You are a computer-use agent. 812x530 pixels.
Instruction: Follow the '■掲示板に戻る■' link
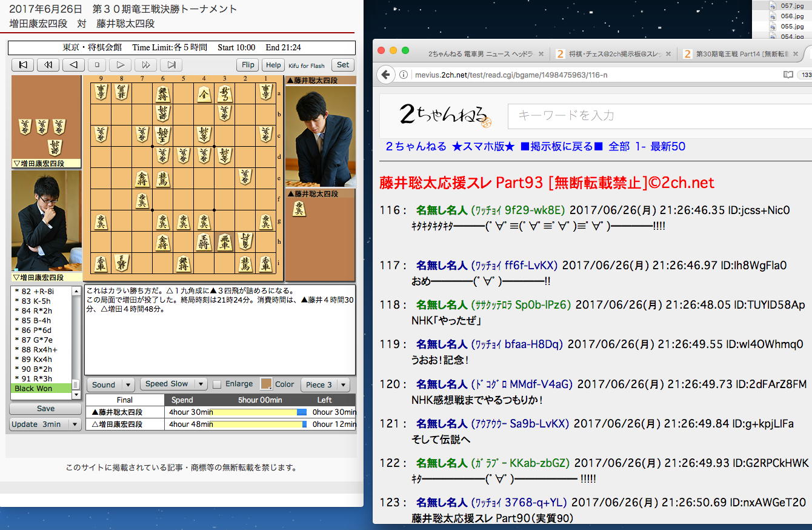[562, 147]
